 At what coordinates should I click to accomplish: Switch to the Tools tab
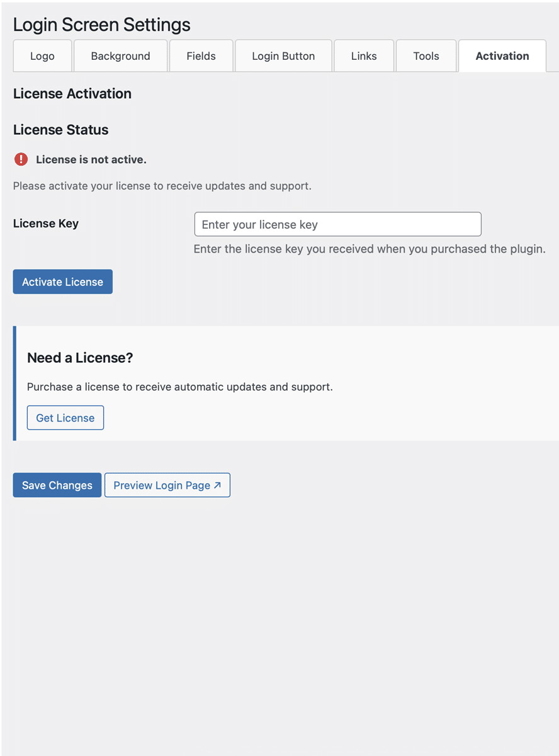pos(426,56)
